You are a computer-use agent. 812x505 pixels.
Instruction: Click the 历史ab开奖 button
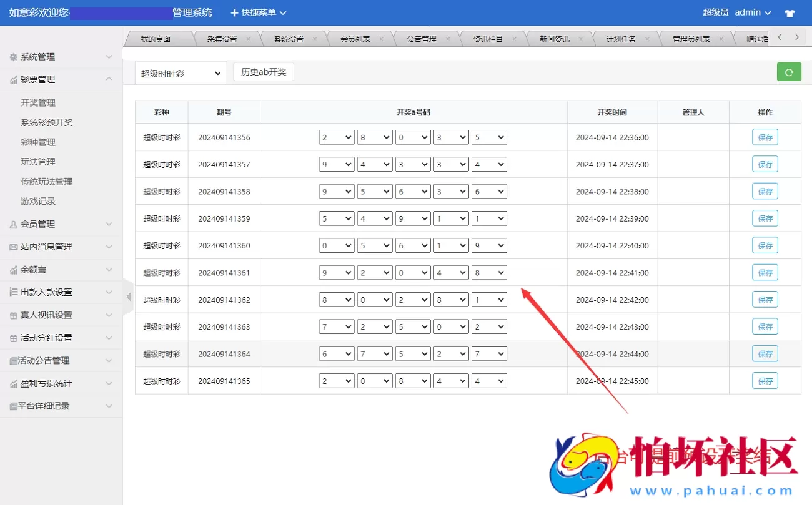263,71
